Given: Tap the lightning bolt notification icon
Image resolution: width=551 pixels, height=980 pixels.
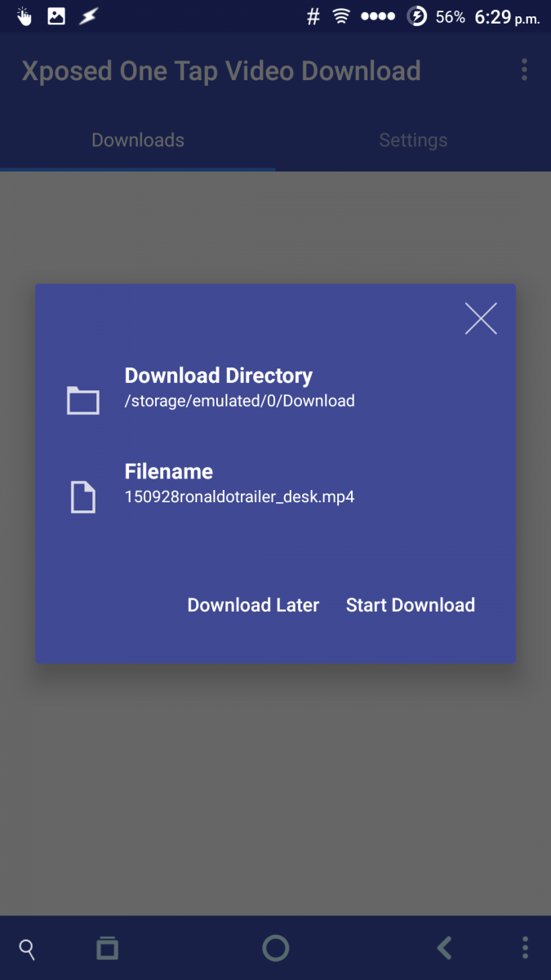Looking at the screenshot, I should coord(87,16).
